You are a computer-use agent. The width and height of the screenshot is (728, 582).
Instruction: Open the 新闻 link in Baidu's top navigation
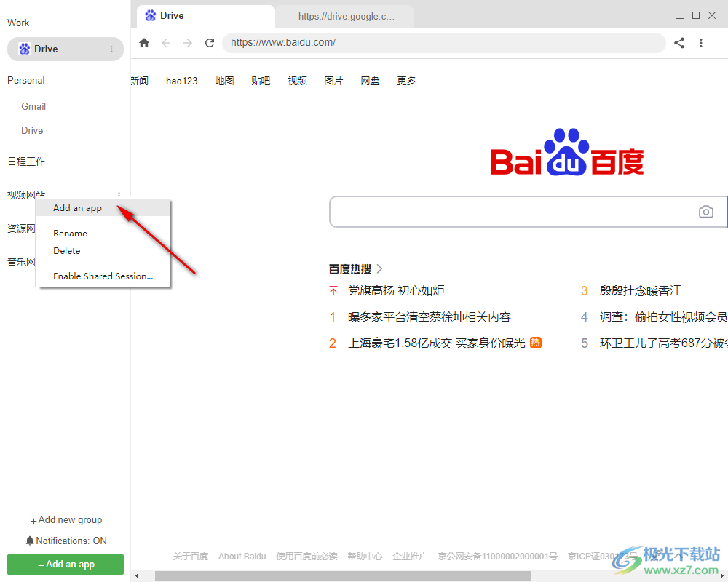[x=139, y=81]
